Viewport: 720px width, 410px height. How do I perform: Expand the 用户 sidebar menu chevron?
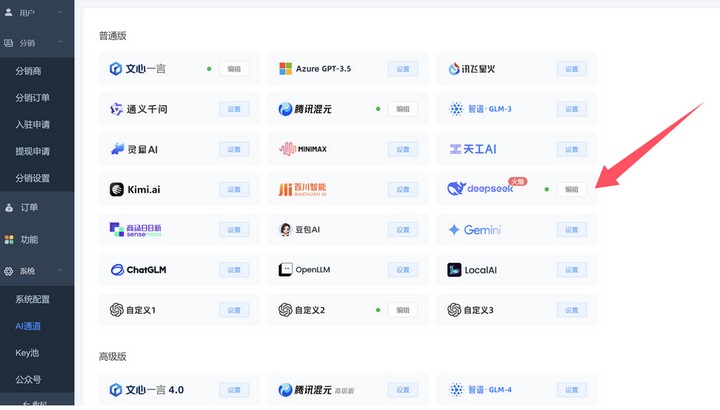[60, 12]
